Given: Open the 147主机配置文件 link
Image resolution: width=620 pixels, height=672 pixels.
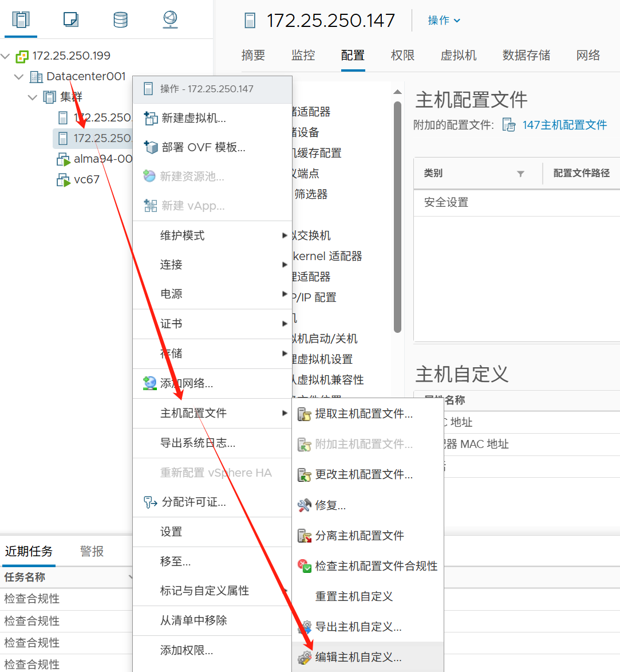Looking at the screenshot, I should (x=564, y=125).
